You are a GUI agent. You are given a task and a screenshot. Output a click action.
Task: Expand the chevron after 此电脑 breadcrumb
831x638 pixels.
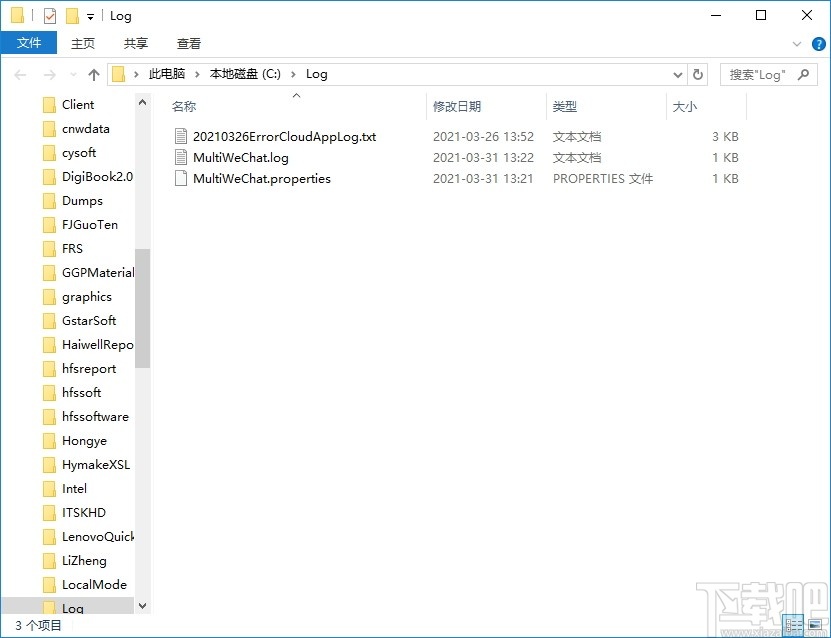coord(197,74)
